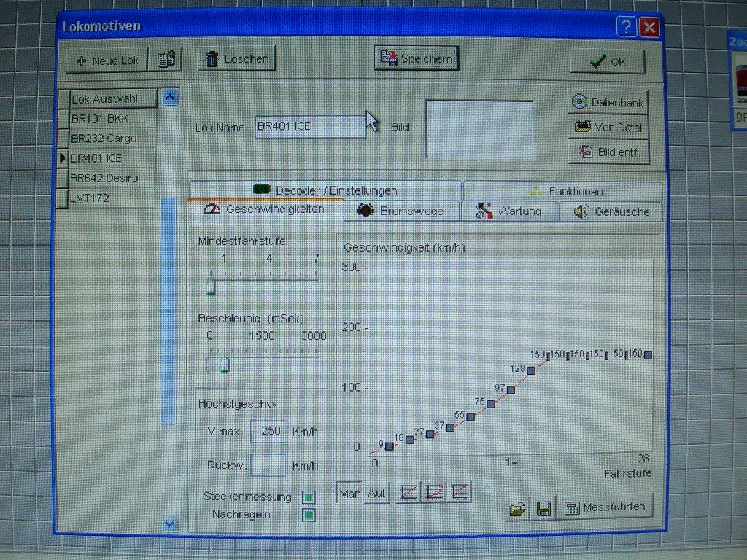
Task: Switch to Aut speed mode
Action: click(x=376, y=493)
